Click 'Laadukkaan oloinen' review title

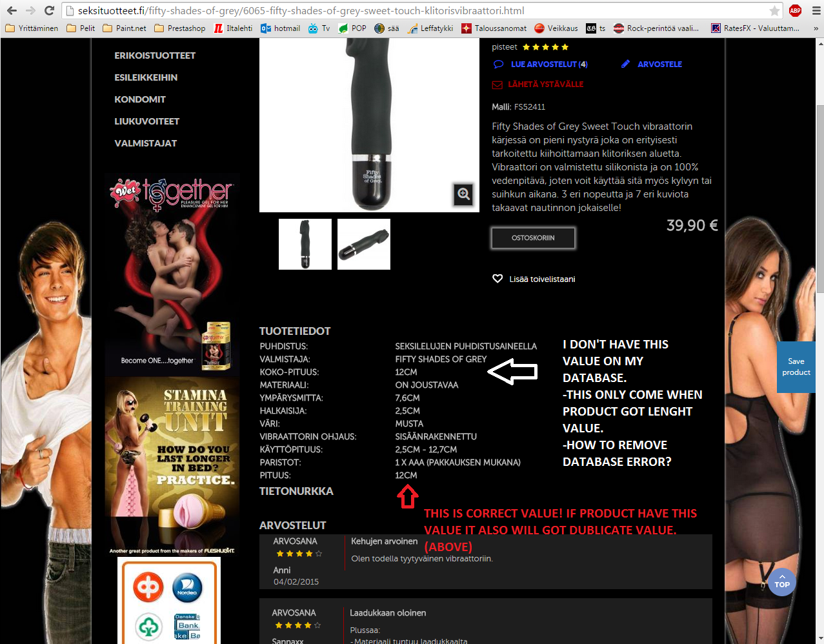click(388, 613)
